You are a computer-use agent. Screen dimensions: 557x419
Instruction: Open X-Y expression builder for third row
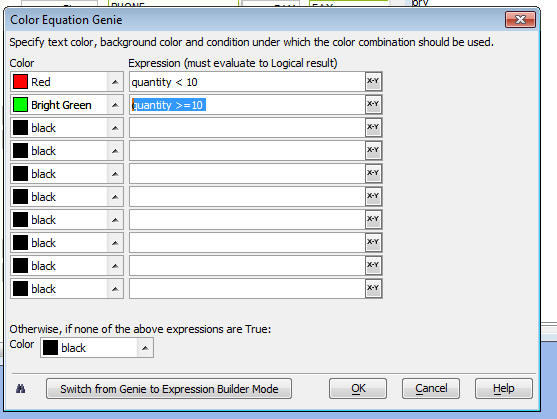click(x=373, y=128)
